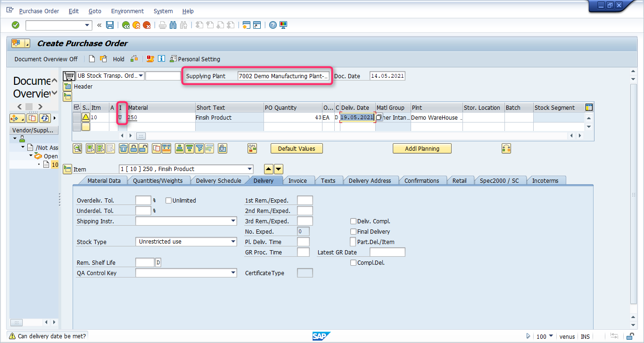Click the shopping cart icon by order type
The image size is (644, 343).
point(69,76)
